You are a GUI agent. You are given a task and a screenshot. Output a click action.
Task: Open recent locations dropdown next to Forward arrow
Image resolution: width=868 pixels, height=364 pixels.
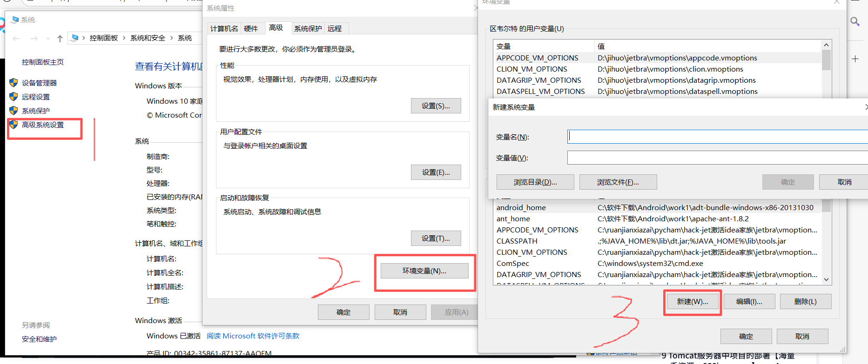[x=47, y=38]
